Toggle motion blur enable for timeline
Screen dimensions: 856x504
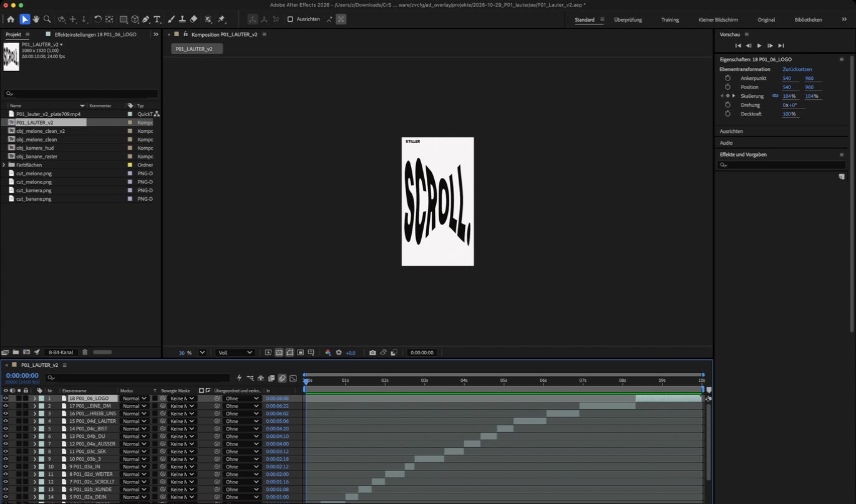(x=282, y=378)
